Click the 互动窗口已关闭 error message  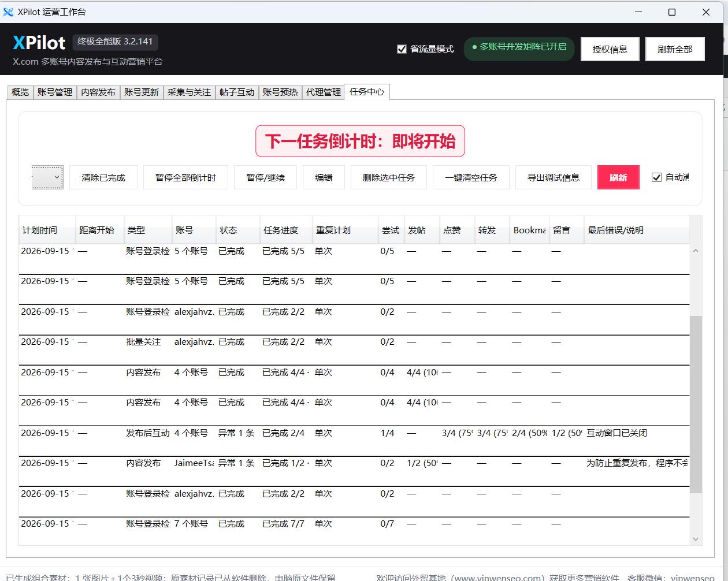[616, 433]
